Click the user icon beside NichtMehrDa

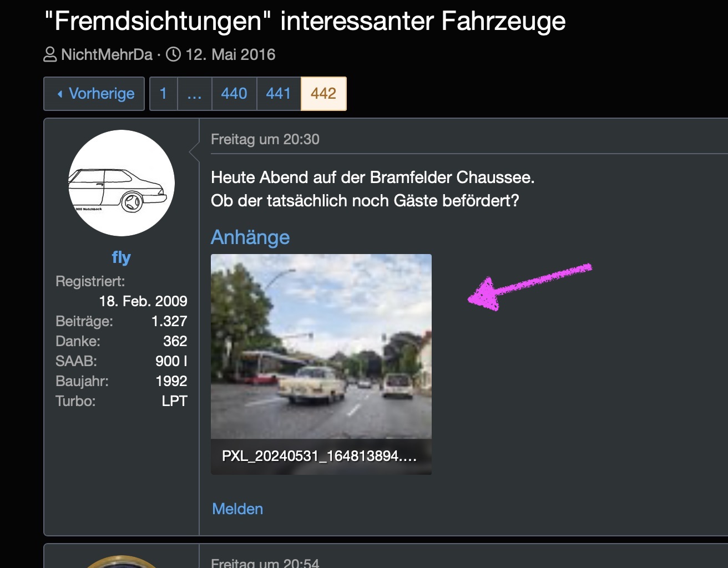tap(50, 54)
